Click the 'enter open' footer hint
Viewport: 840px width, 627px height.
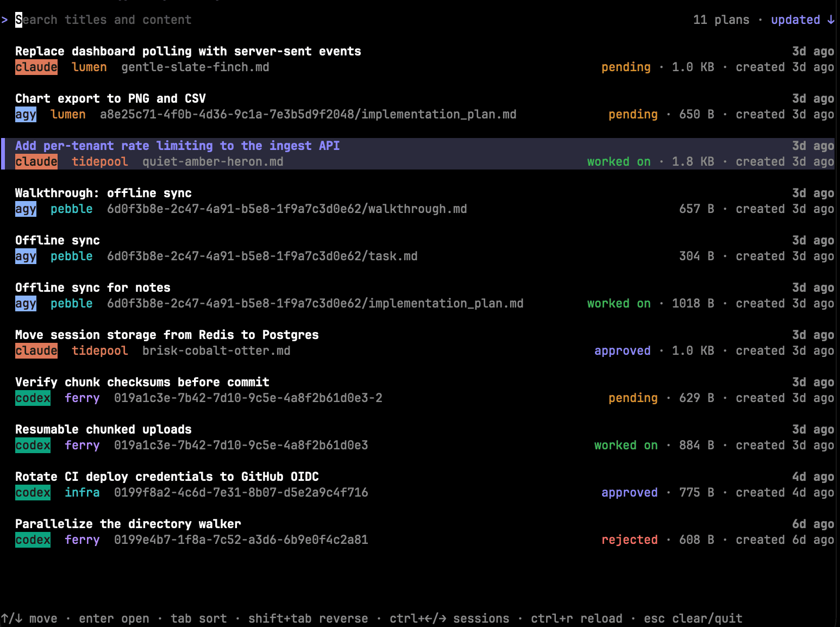coord(114,618)
